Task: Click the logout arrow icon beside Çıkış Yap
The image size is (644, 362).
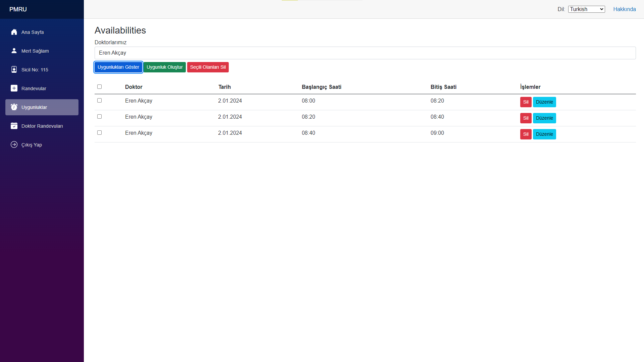Action: 14,145
